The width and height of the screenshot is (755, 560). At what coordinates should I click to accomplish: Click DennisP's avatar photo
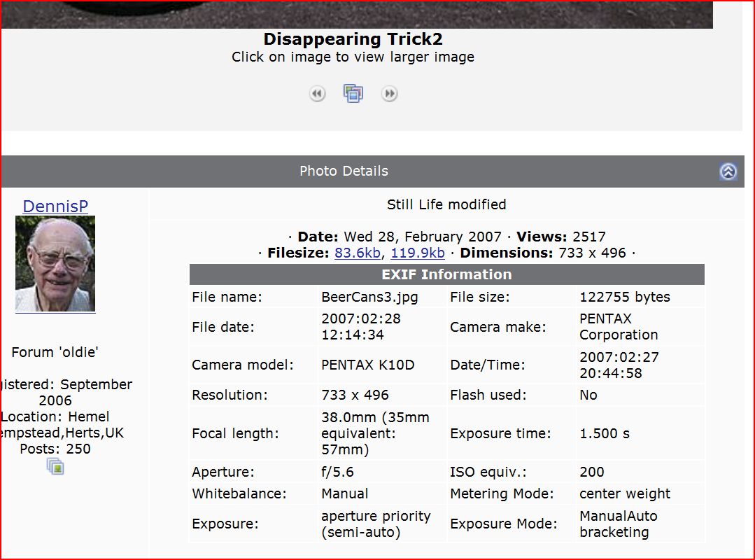[55, 264]
